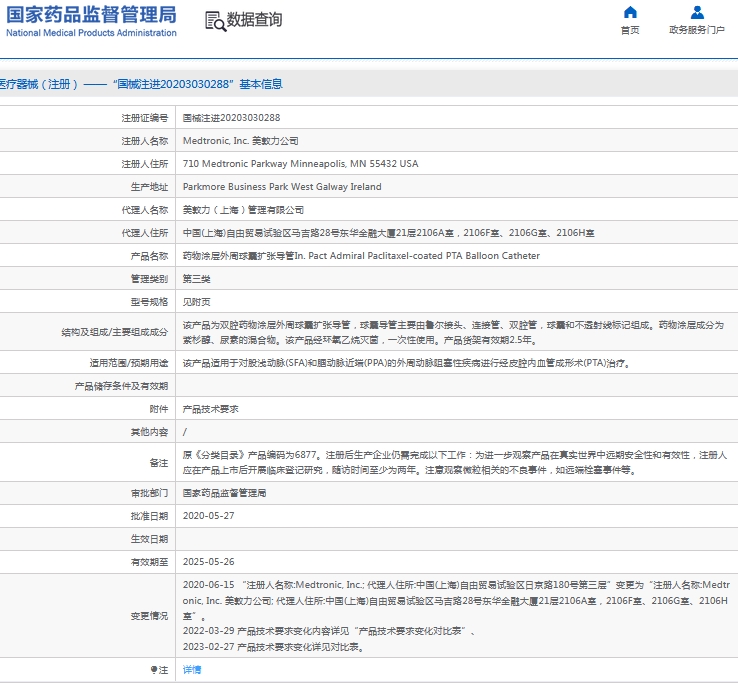Click the 2020-06-15 change record entry
Viewport: 738px width, 683px height.
click(x=456, y=601)
